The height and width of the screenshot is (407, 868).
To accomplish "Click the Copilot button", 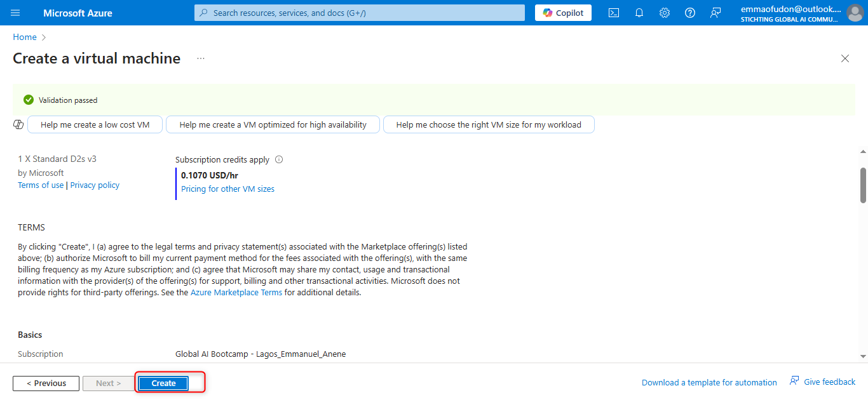I will tap(563, 13).
